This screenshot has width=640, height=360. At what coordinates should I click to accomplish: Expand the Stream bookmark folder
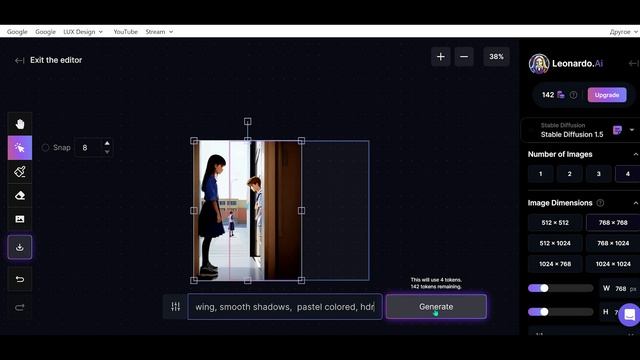click(159, 31)
